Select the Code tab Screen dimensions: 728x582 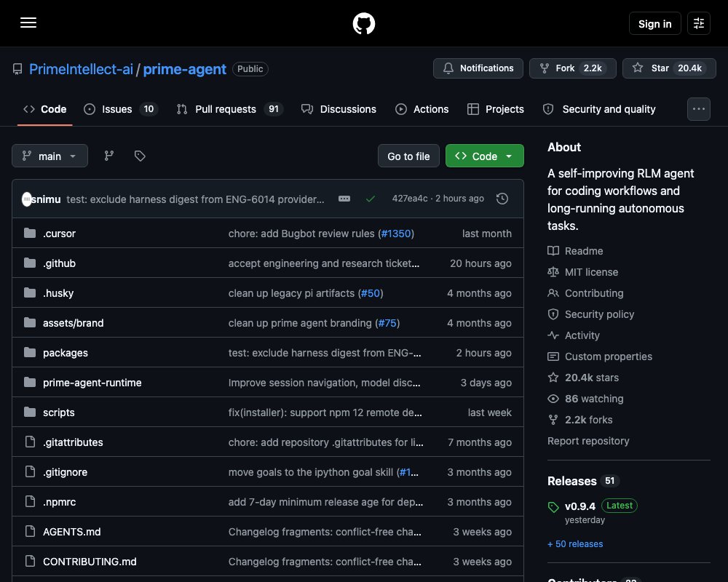pos(45,109)
